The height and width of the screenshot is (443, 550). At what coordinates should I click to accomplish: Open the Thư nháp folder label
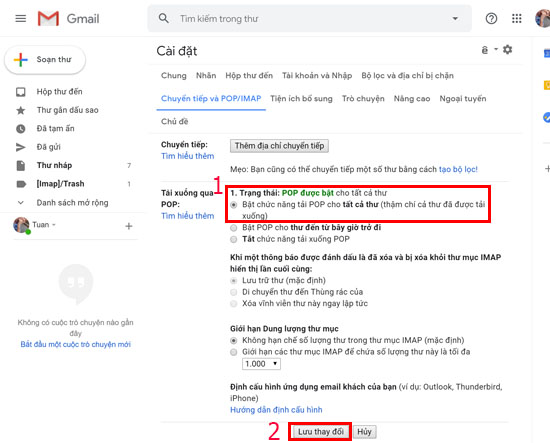point(54,165)
